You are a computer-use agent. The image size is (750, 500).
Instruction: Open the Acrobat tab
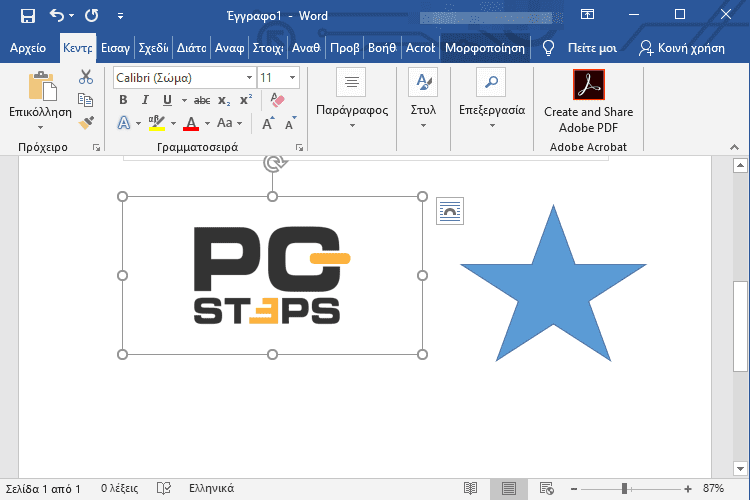(x=420, y=48)
